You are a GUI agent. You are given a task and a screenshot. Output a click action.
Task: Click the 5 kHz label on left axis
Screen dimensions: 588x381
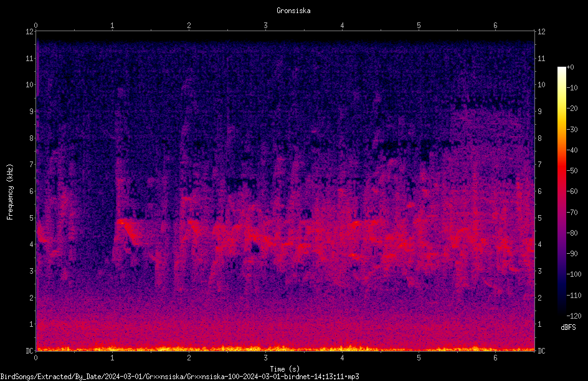32,218
